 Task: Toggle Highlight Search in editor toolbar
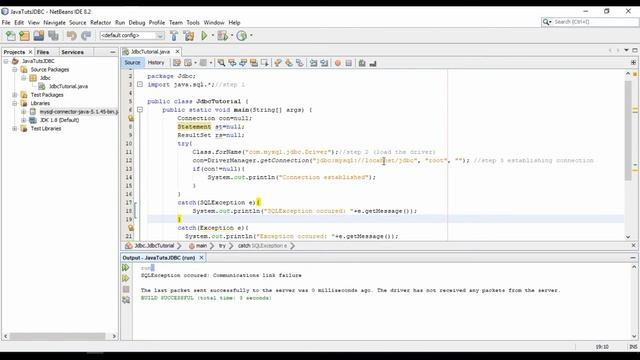point(254,63)
